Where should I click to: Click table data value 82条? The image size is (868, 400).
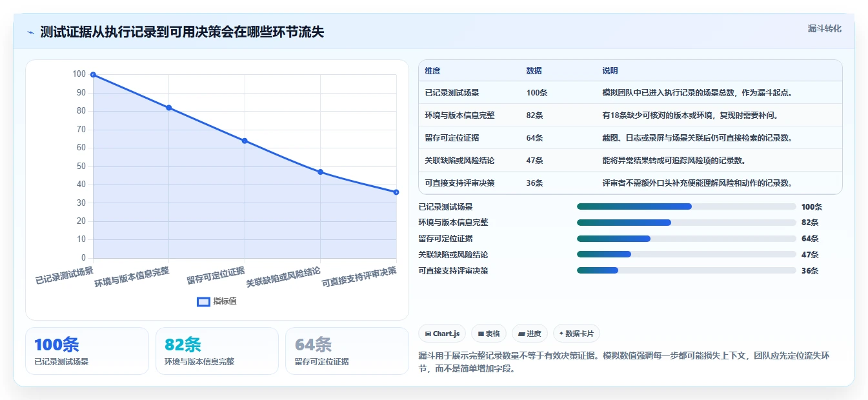[x=534, y=115]
